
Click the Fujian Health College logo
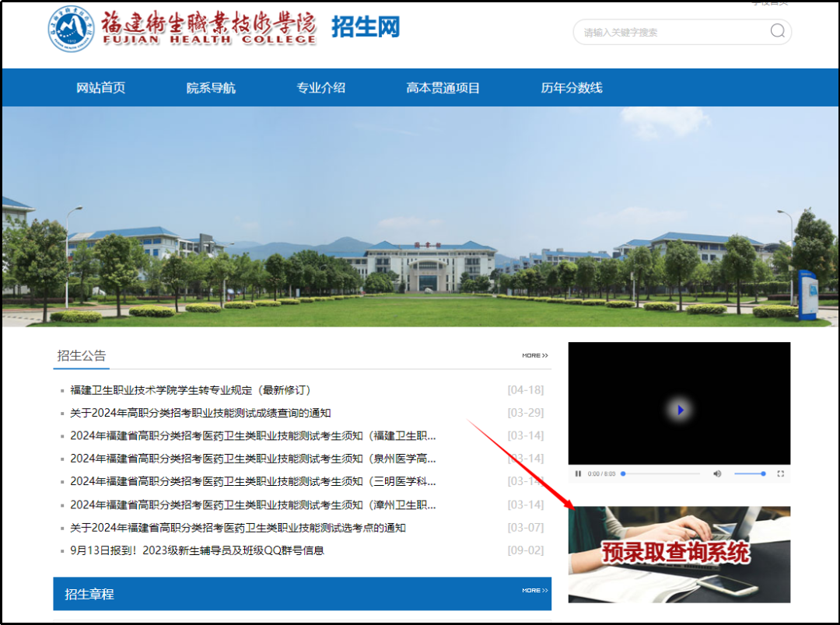tap(74, 29)
